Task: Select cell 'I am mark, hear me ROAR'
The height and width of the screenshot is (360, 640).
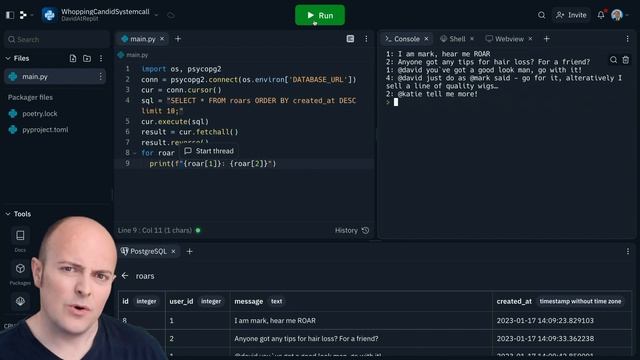Action: (361, 321)
